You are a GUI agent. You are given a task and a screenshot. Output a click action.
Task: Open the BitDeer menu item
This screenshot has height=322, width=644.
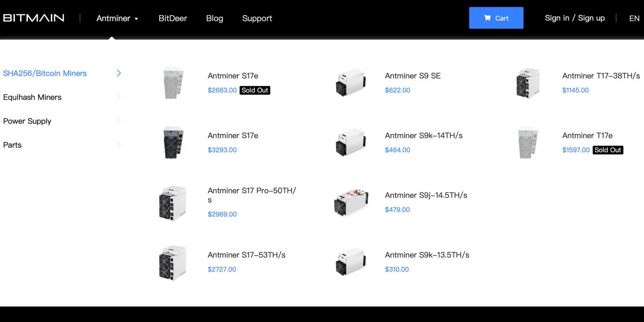pyautogui.click(x=173, y=19)
